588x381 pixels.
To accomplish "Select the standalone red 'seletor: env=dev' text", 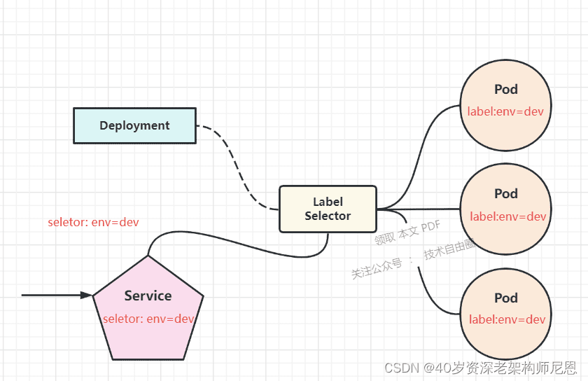I will point(93,222).
